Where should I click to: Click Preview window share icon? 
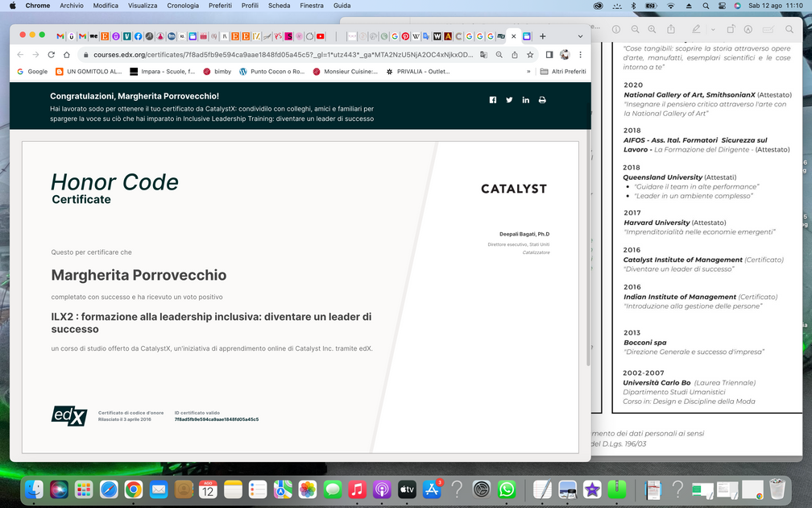[671, 30]
